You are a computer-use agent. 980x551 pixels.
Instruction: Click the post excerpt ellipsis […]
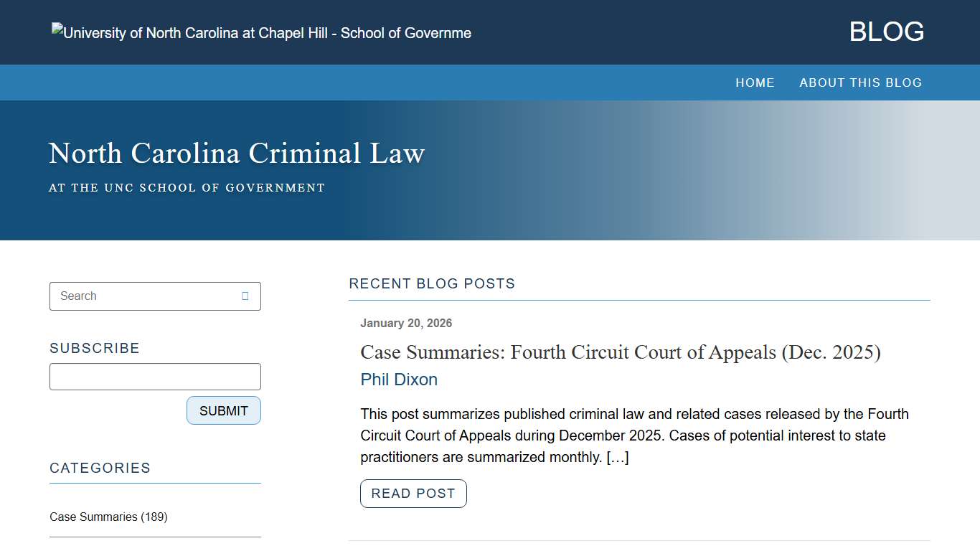pos(620,456)
